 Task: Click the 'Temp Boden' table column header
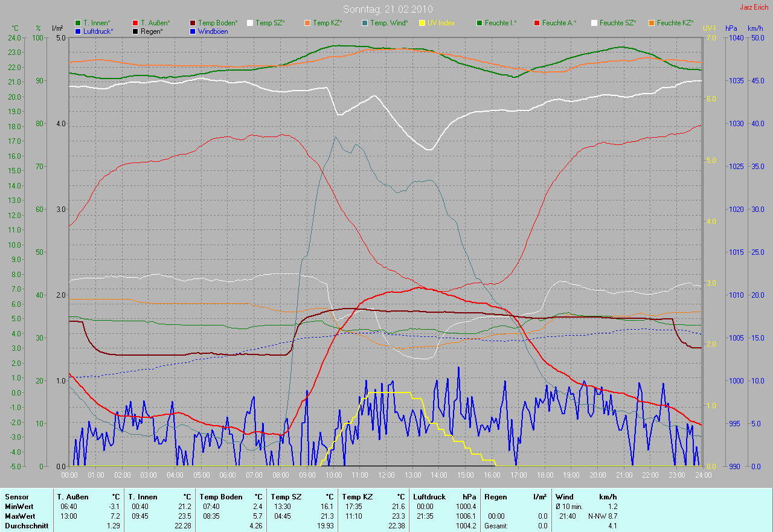click(221, 497)
